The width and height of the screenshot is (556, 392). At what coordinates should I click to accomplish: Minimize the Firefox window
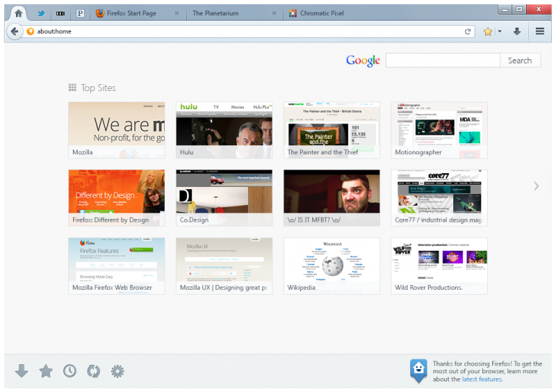(505, 10)
